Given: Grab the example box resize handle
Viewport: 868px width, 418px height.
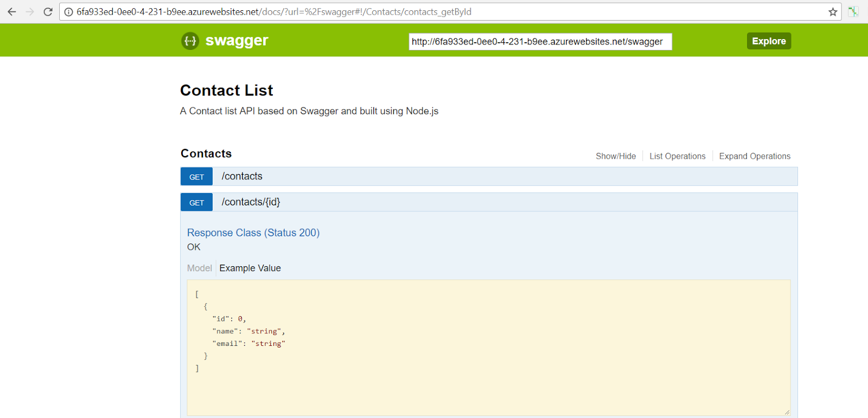Looking at the screenshot, I should 787,412.
